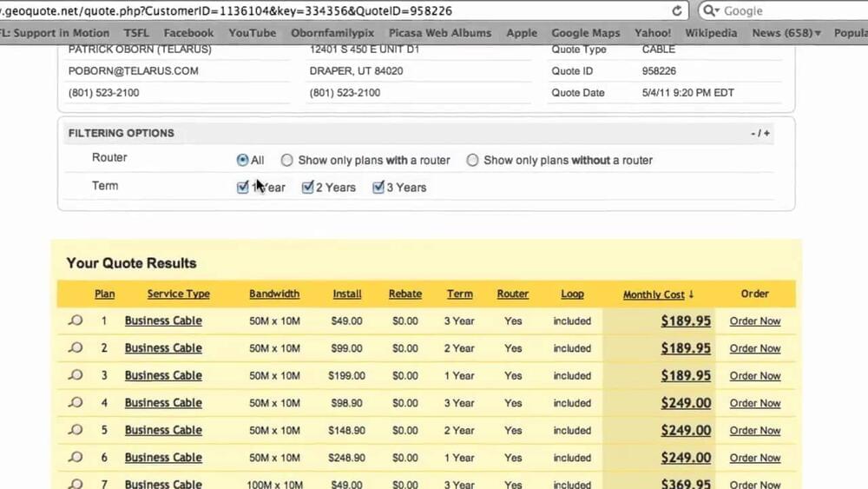The width and height of the screenshot is (868, 489).
Task: Reload page using the refresh icon
Action: [x=674, y=11]
